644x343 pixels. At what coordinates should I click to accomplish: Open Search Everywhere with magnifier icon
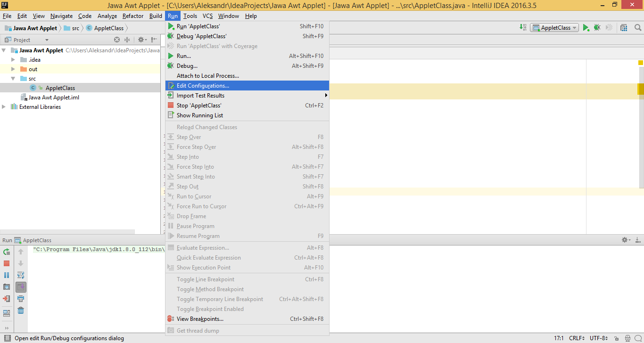point(638,27)
